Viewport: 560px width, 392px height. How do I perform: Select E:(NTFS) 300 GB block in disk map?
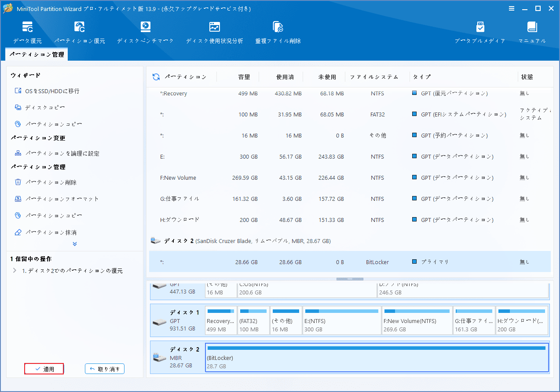(342, 320)
